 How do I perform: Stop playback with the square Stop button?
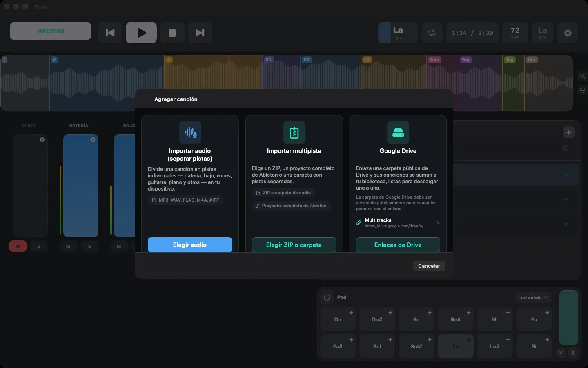click(x=172, y=33)
